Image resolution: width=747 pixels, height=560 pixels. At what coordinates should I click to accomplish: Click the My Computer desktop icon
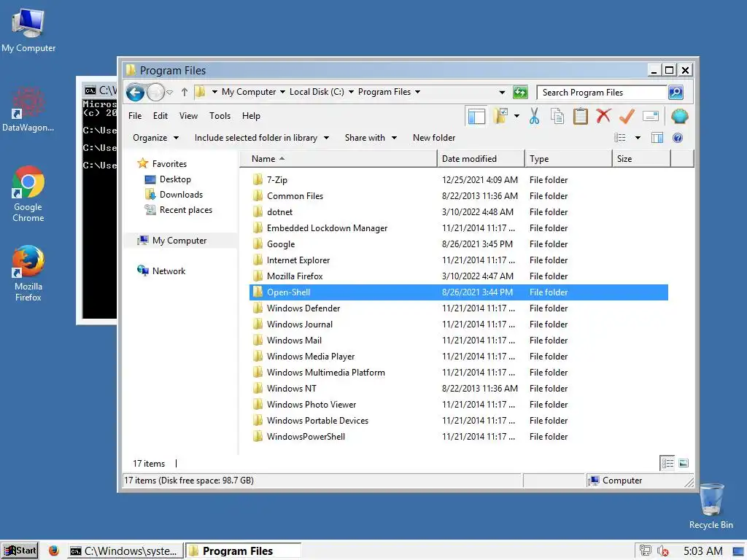coord(28,31)
